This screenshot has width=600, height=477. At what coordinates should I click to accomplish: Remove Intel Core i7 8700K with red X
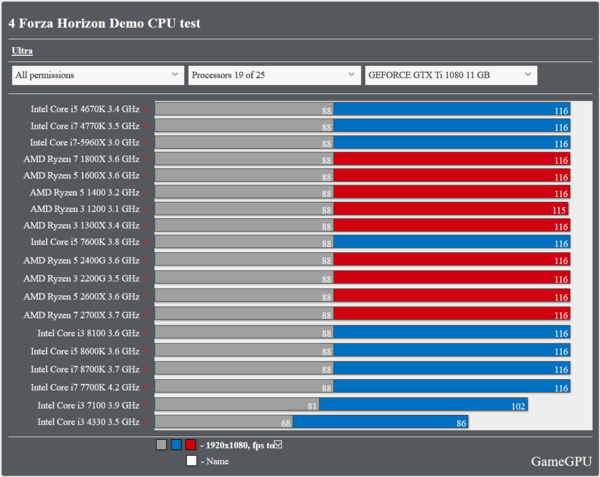145,368
